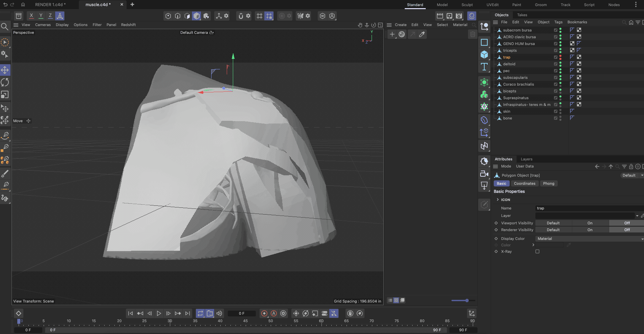644x334 pixels.
Task: Click the Text spline tool icon
Action: coord(484,67)
